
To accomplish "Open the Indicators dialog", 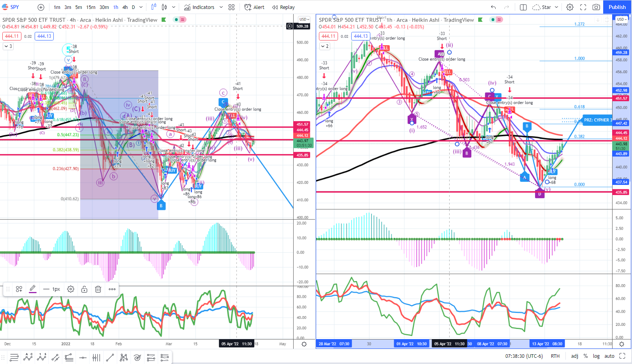I will point(199,7).
